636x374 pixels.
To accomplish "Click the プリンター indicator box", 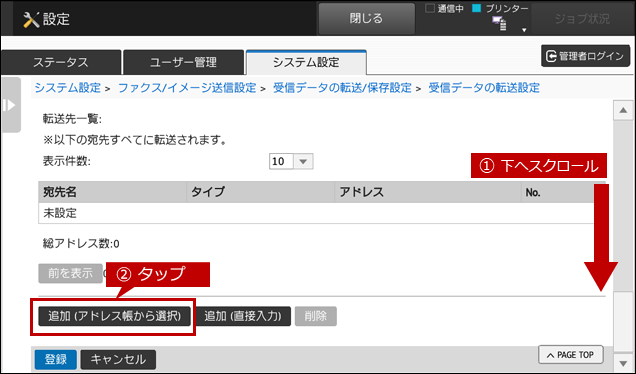I will coord(477,8).
